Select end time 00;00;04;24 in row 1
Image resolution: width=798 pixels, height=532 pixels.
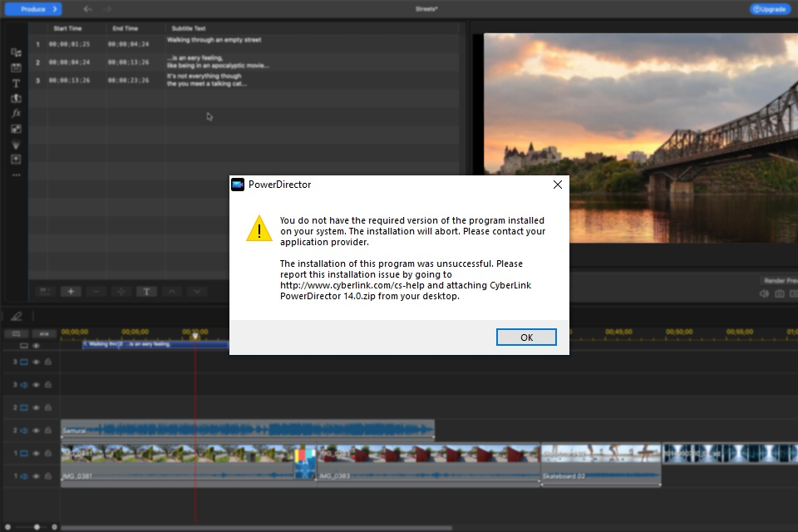(x=128, y=44)
